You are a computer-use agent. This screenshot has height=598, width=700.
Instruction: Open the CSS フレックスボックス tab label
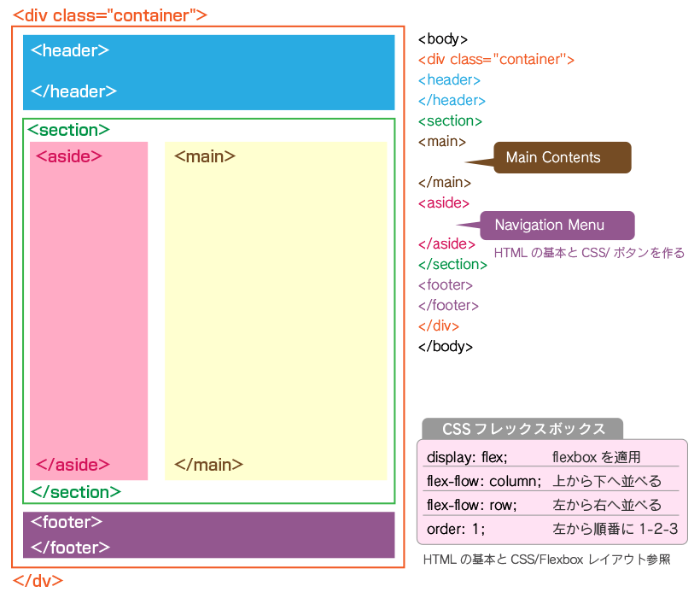pyautogui.click(x=522, y=429)
